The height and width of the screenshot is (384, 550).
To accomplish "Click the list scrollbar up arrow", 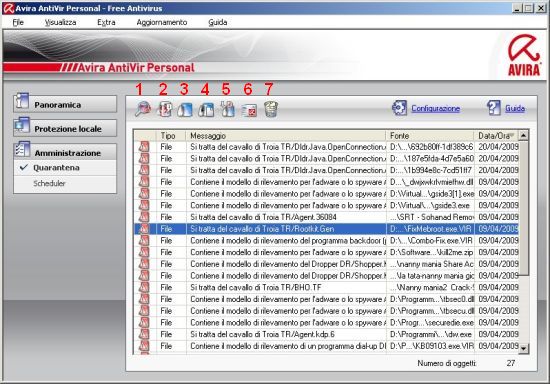I will [523, 135].
